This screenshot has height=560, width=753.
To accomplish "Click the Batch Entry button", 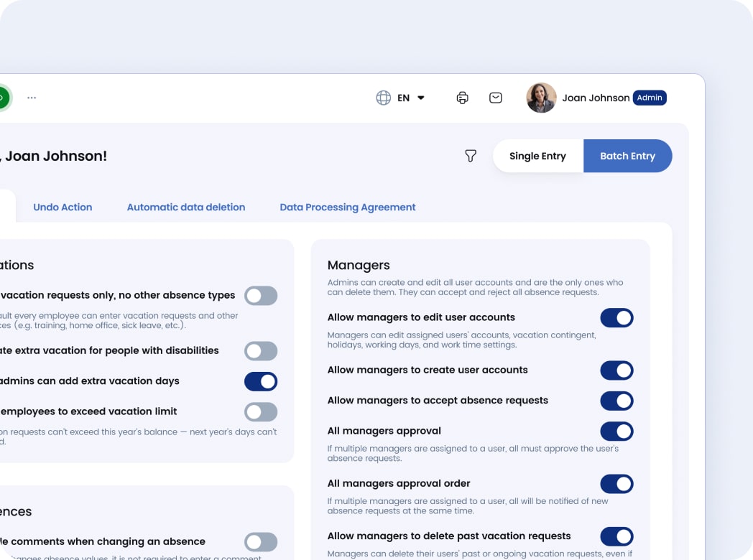I will (627, 156).
